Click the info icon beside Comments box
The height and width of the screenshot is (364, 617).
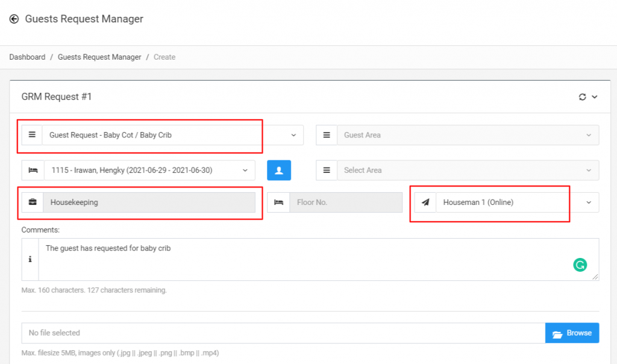30,259
